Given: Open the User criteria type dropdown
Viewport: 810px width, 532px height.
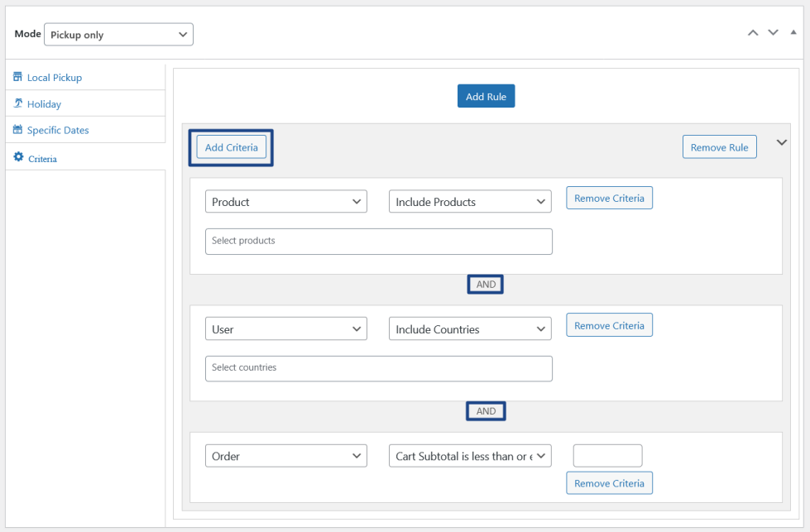Looking at the screenshot, I should 286,329.
